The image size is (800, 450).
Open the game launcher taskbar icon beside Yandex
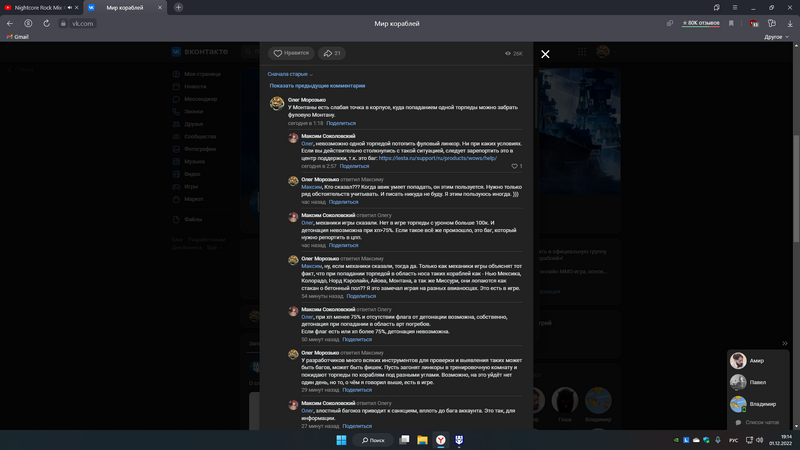tap(459, 440)
